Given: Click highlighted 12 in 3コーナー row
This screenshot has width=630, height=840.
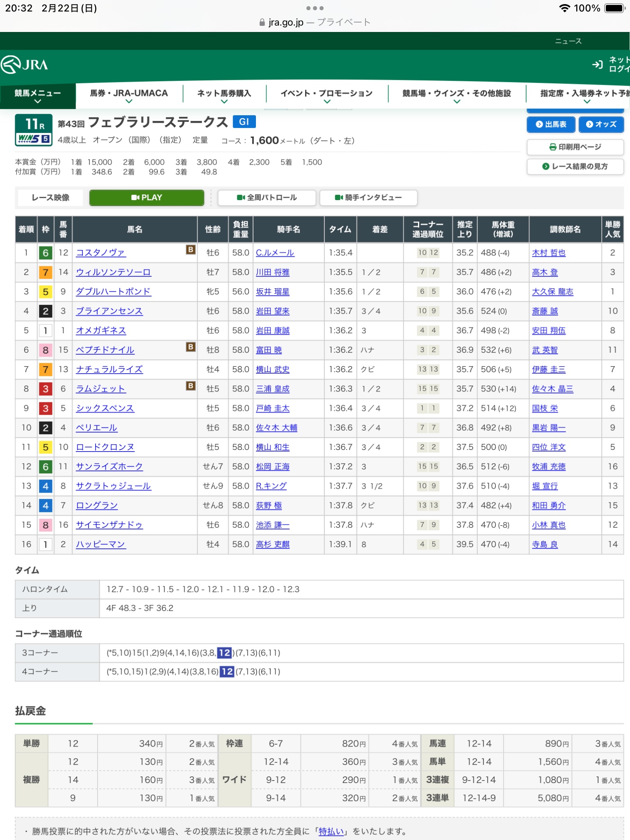Looking at the screenshot, I should click(x=224, y=653).
